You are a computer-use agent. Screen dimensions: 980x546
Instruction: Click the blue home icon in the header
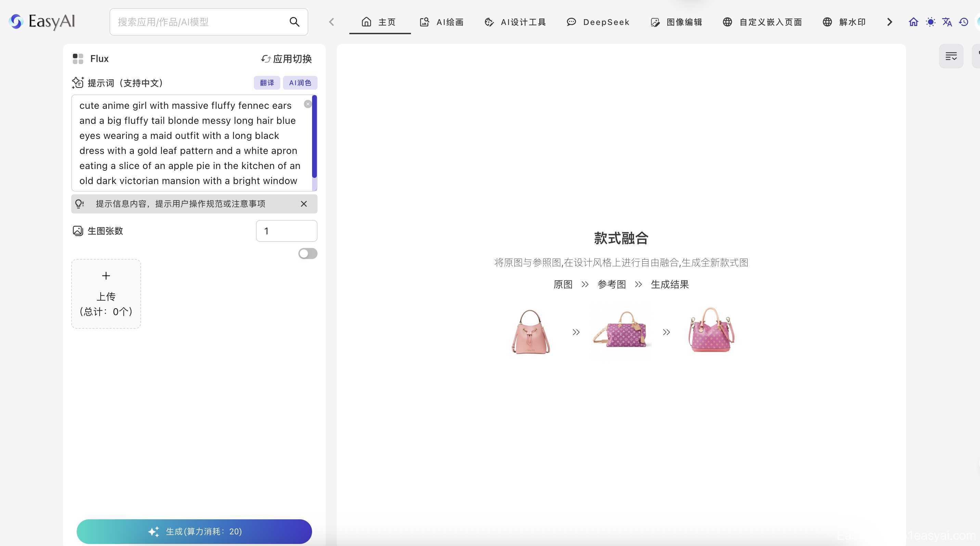click(913, 22)
